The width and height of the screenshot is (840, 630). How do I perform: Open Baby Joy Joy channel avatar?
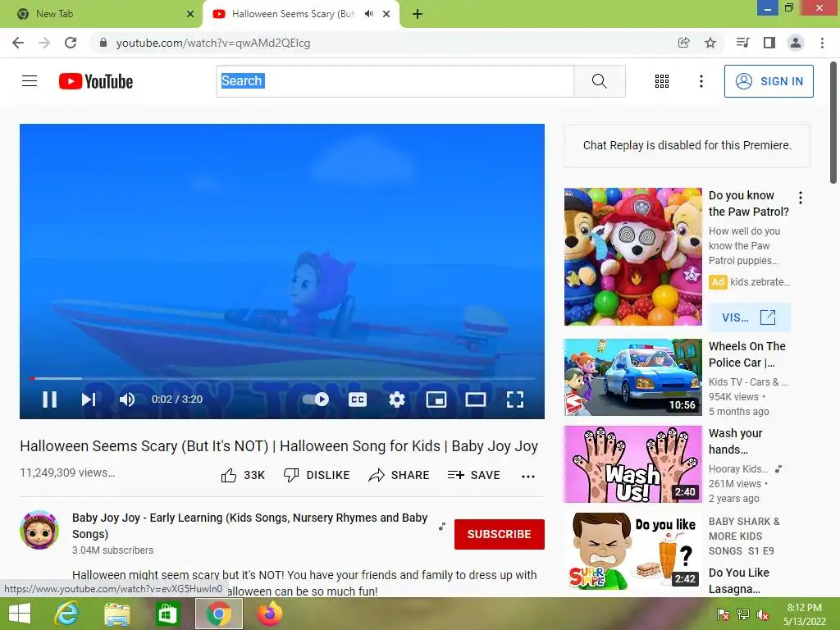39,530
